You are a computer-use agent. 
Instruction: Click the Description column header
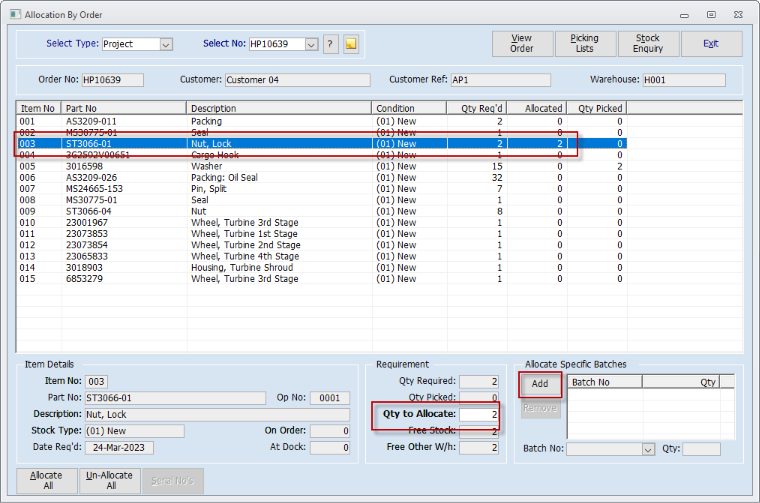point(279,108)
